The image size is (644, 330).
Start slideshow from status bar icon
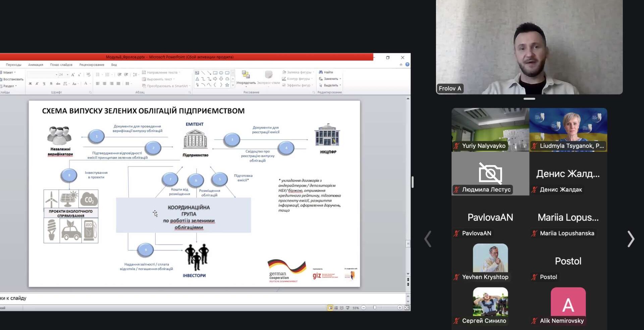pyautogui.click(x=347, y=308)
